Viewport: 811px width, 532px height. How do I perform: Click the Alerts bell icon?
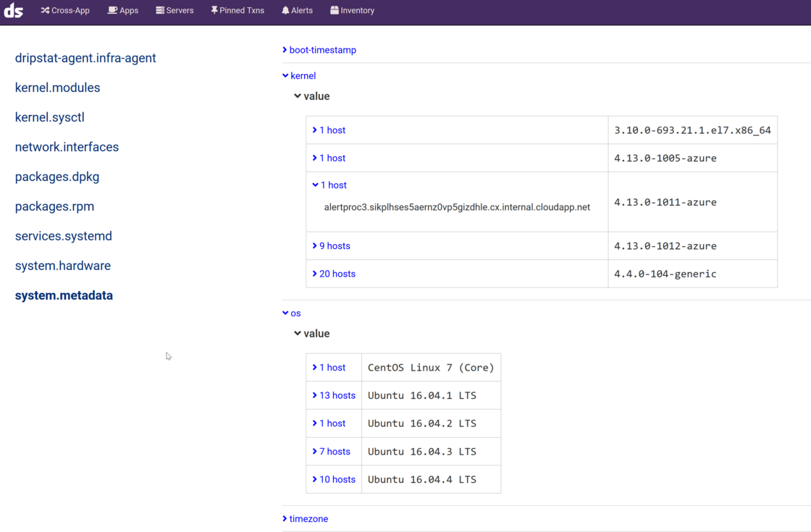coord(285,10)
